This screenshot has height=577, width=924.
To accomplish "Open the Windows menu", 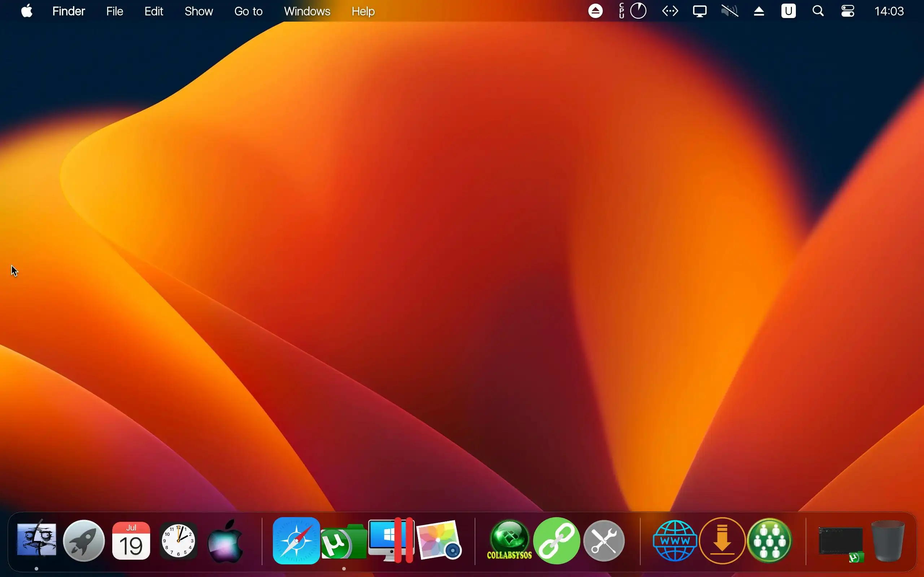I will click(x=307, y=11).
